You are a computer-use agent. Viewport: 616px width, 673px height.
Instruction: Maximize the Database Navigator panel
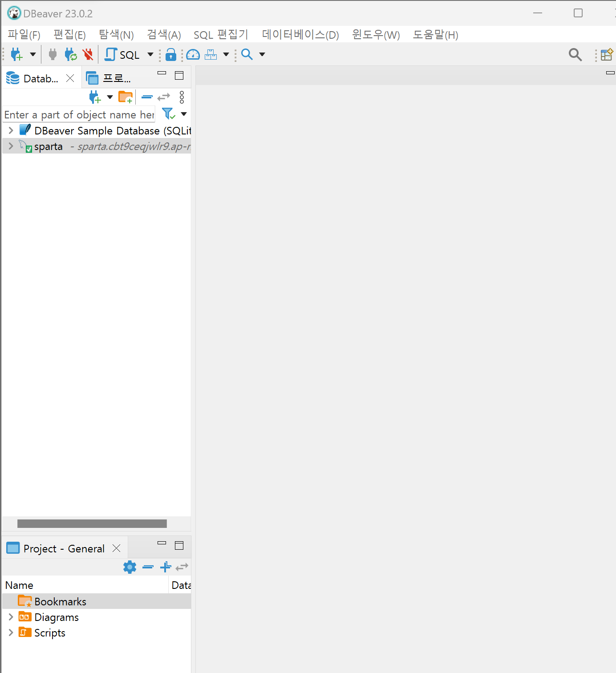click(x=179, y=75)
